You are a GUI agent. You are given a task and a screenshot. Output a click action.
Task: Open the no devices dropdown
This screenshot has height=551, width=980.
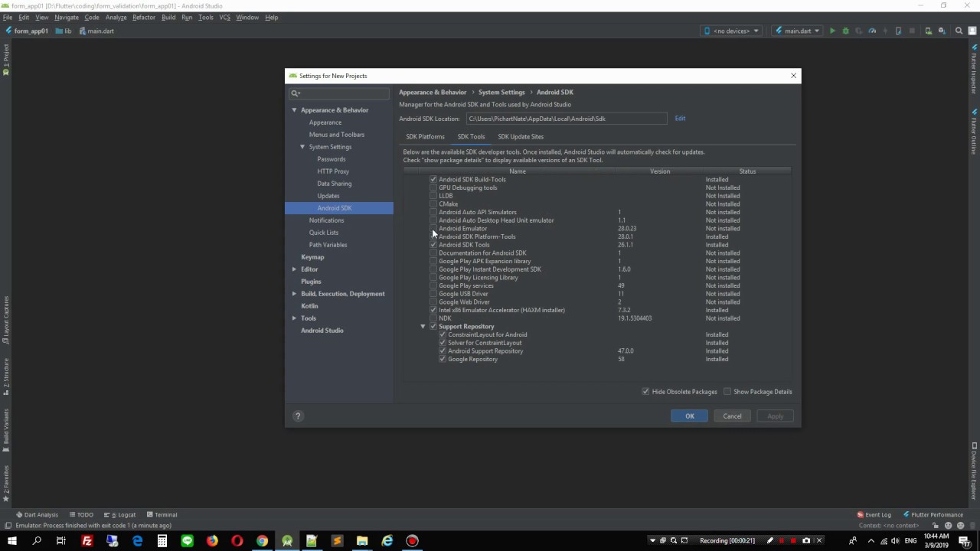click(x=730, y=31)
